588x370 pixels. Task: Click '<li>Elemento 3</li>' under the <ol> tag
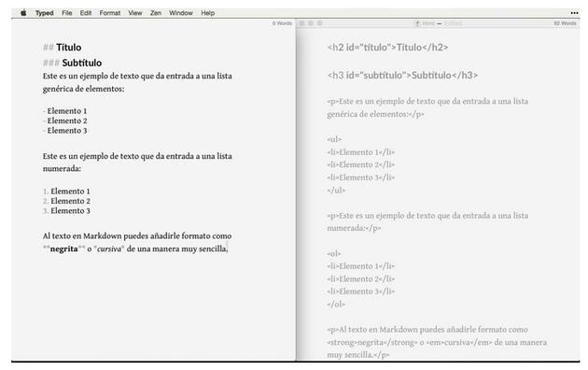tap(361, 292)
